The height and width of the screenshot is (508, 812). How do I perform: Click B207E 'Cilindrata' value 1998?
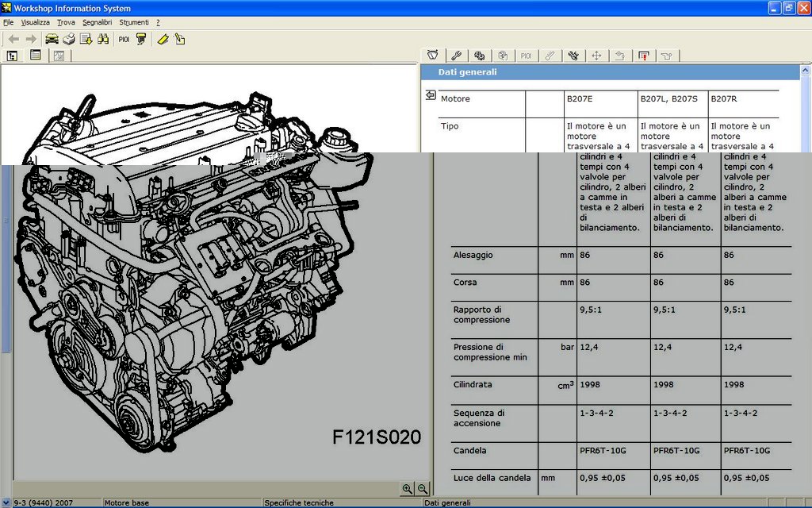pos(590,385)
